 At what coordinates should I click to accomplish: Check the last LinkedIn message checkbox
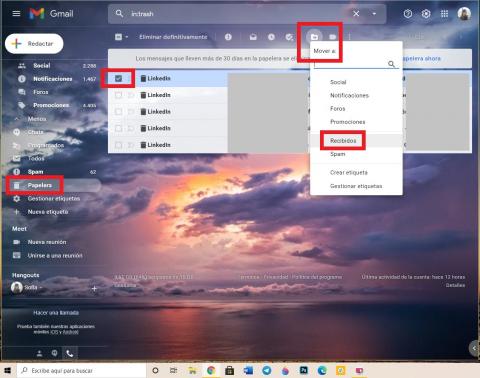(x=118, y=145)
